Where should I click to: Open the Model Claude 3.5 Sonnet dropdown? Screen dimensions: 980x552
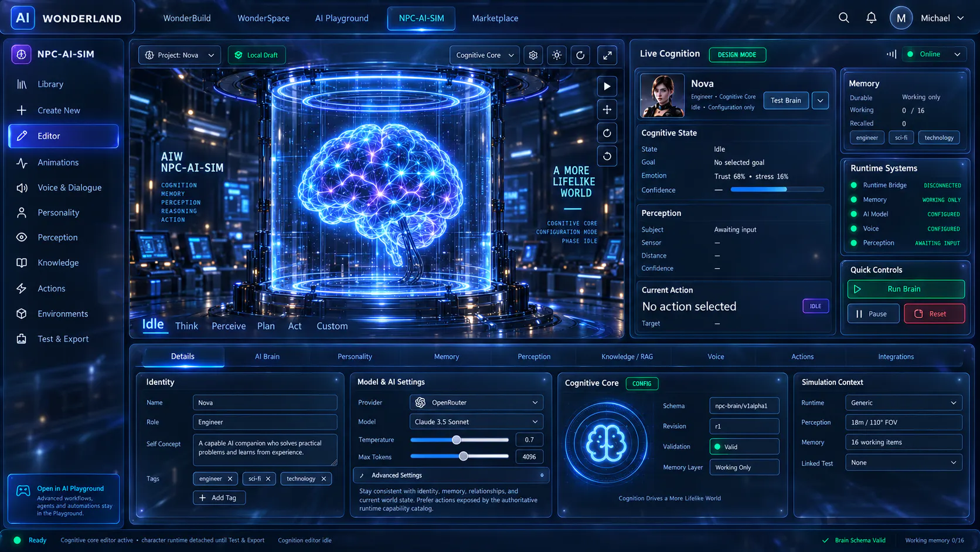click(477, 422)
